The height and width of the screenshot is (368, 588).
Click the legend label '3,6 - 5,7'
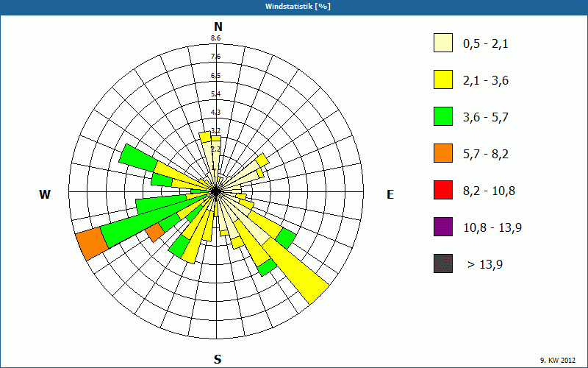coord(486,118)
